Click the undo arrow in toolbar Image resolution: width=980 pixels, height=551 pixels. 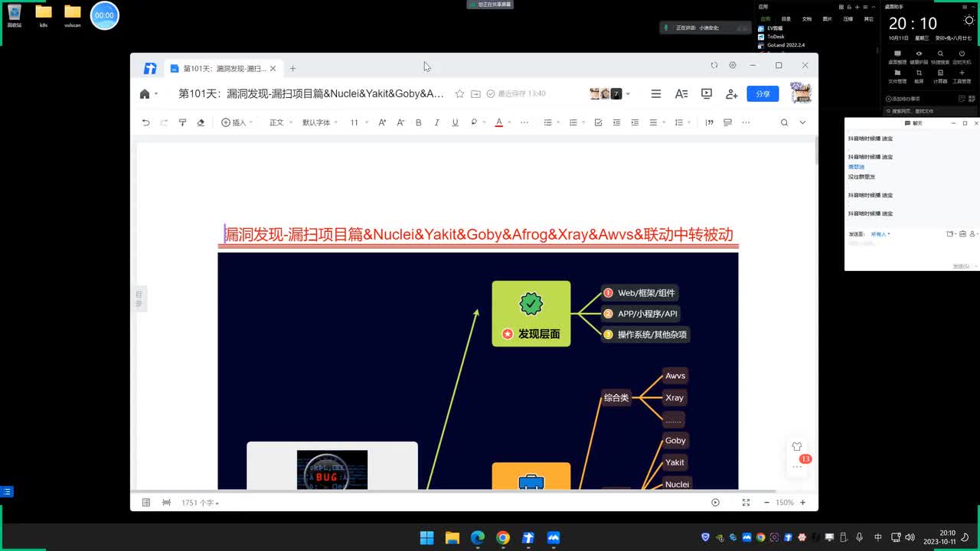coord(145,122)
